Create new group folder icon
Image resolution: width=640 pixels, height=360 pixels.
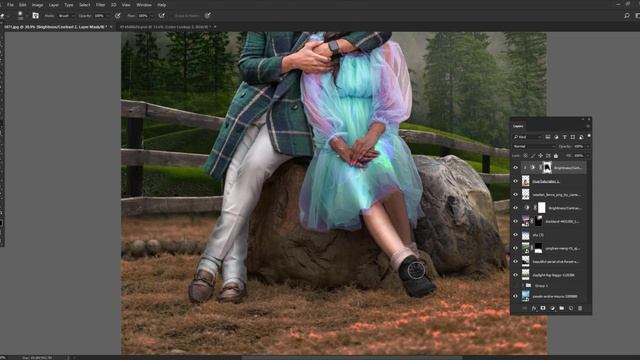pos(562,308)
